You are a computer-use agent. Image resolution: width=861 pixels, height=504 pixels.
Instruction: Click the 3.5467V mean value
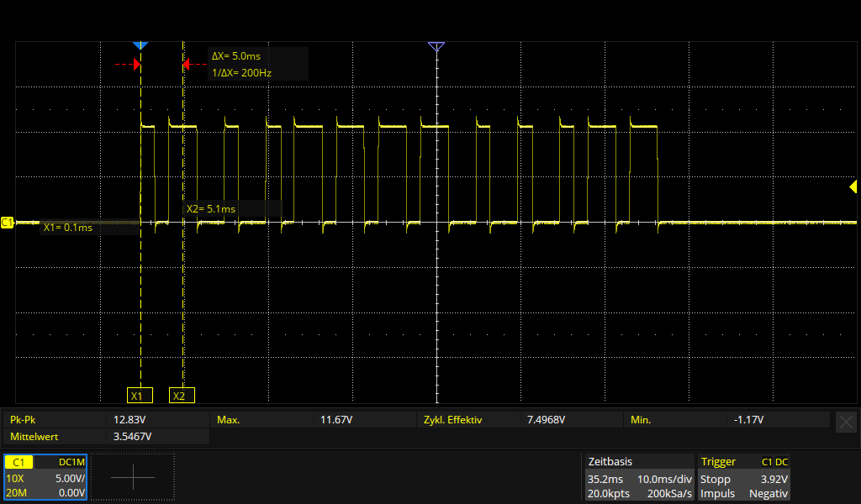coord(132,437)
